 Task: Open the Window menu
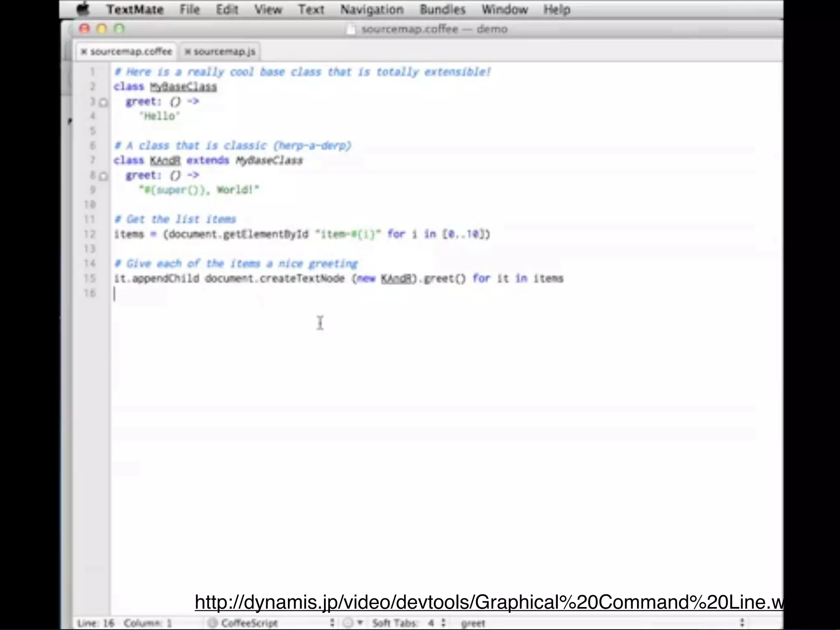coord(504,9)
